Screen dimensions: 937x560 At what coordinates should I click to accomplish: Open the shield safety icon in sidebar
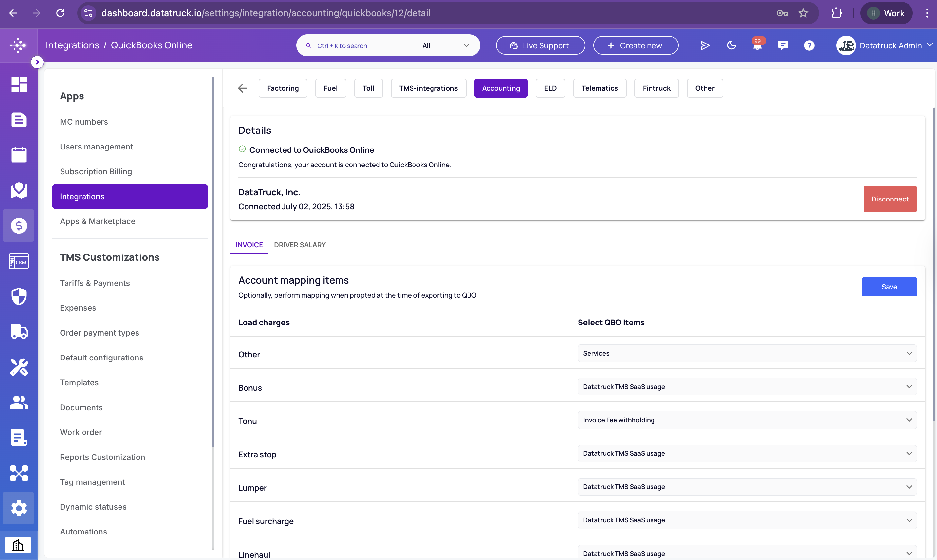(x=19, y=297)
